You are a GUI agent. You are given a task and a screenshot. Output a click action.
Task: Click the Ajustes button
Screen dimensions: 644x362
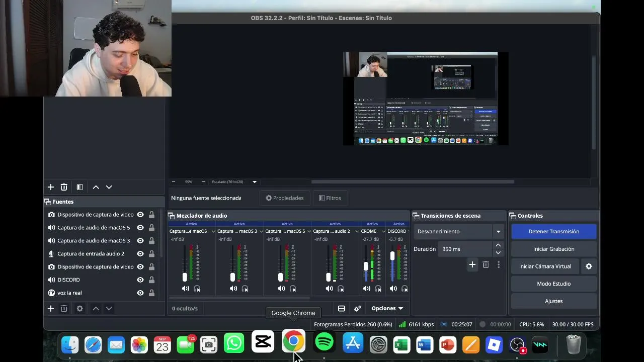(x=553, y=301)
